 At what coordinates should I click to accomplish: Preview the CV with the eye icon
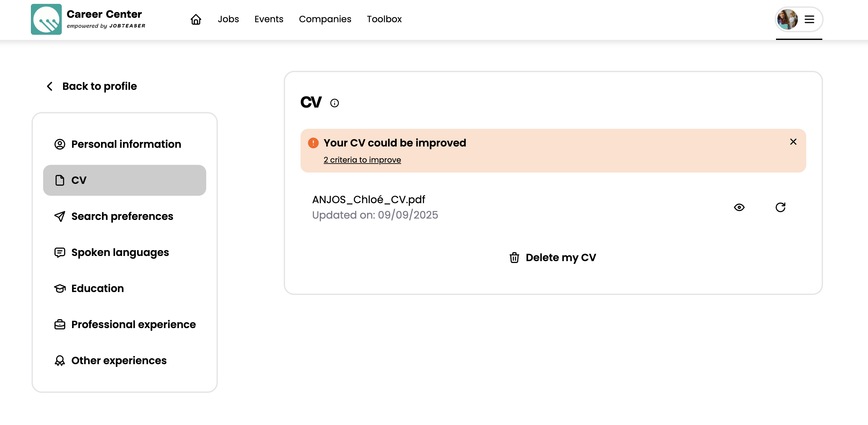[739, 207]
